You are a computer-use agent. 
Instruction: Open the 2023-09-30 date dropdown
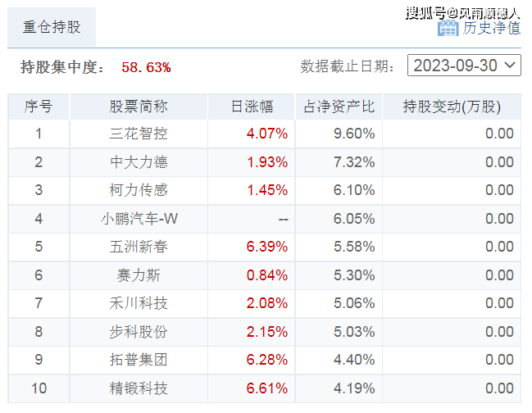[464, 65]
